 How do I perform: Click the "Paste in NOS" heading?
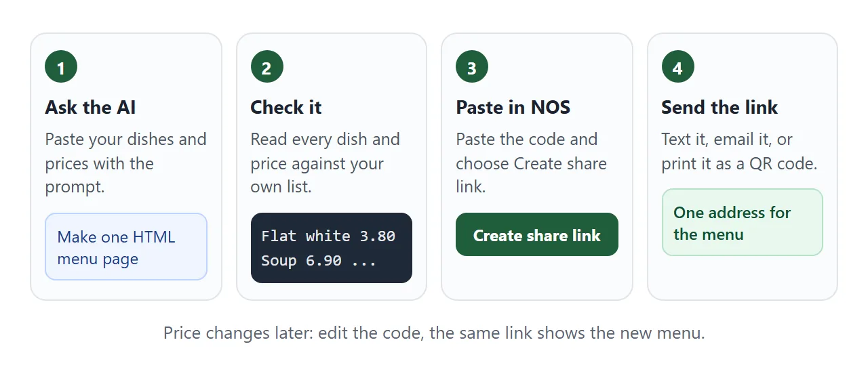pyautogui.click(x=513, y=107)
